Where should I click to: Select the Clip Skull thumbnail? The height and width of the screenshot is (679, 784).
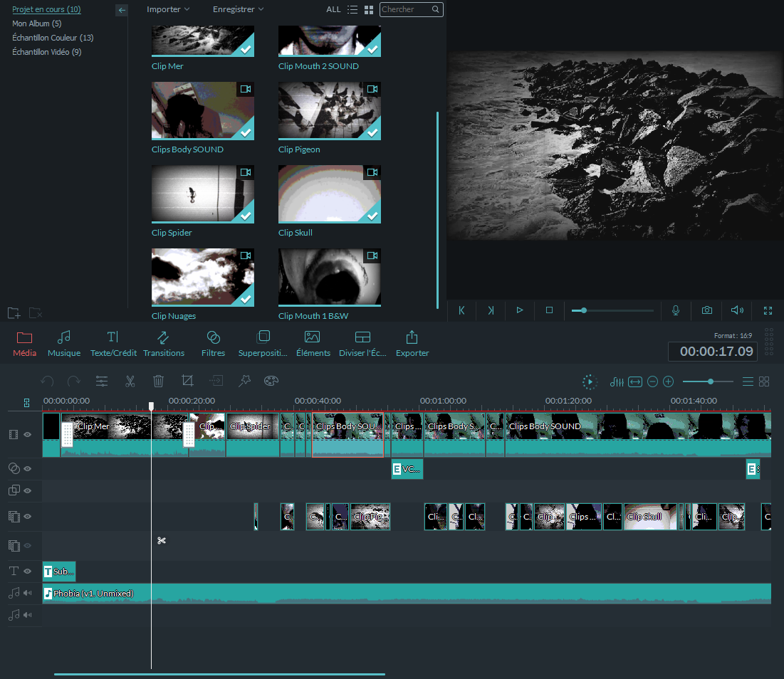point(330,194)
